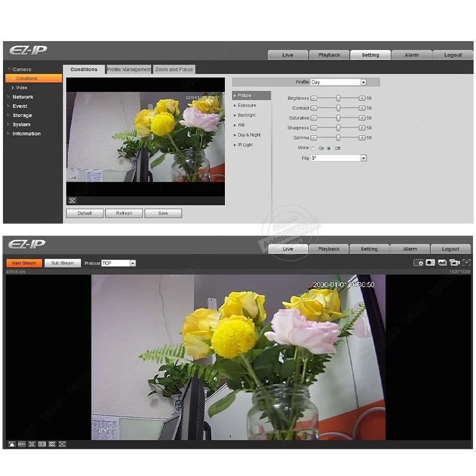Click the Default button
Screen dimensions: 476x476
[85, 214]
